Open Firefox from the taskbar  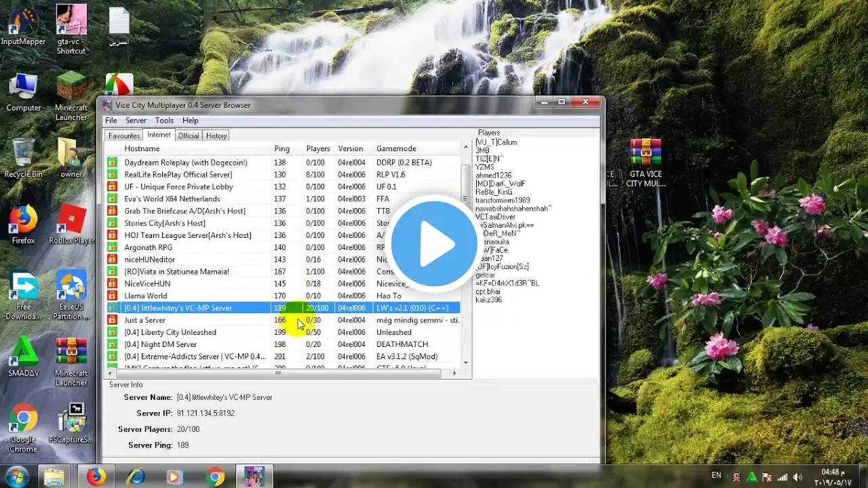97,477
